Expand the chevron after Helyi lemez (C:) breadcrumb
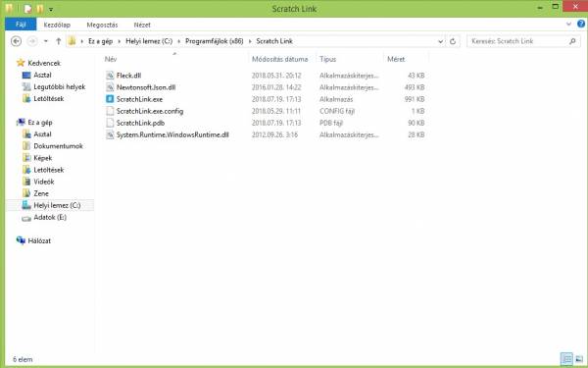Screen dimensions: 588x368 179,41
